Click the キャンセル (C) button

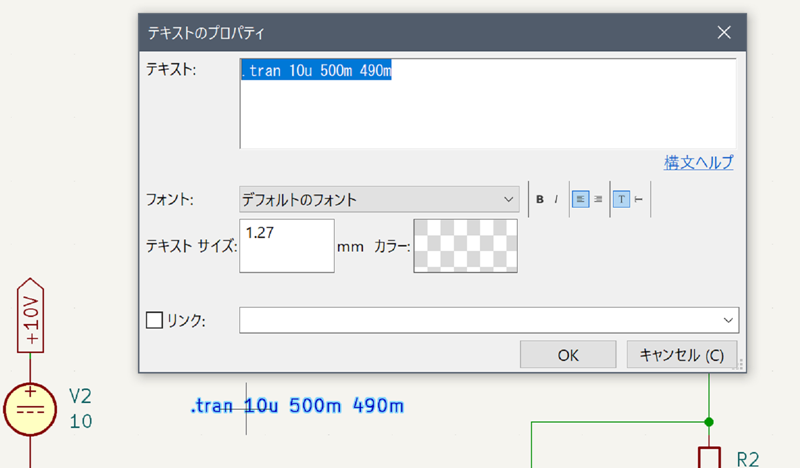[682, 355]
